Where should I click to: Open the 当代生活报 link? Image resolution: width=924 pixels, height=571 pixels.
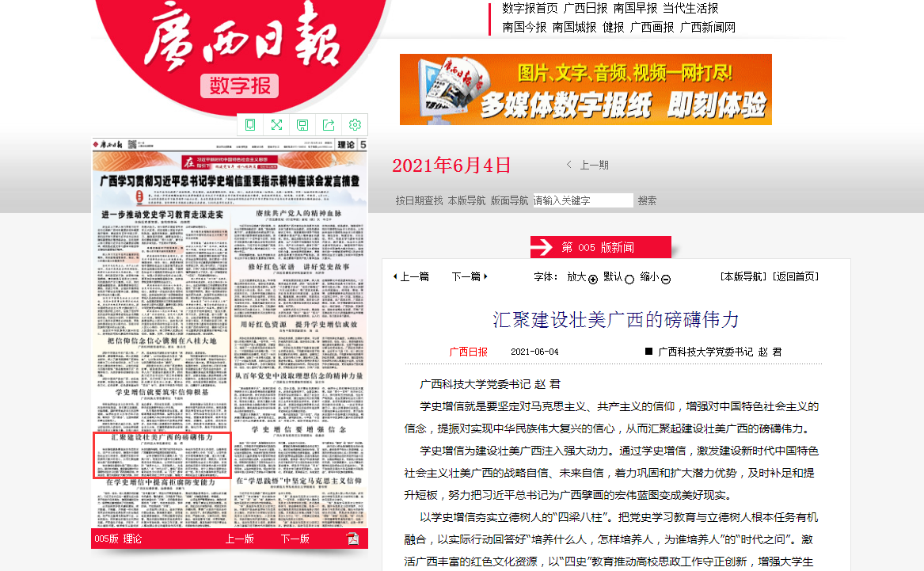coord(690,8)
